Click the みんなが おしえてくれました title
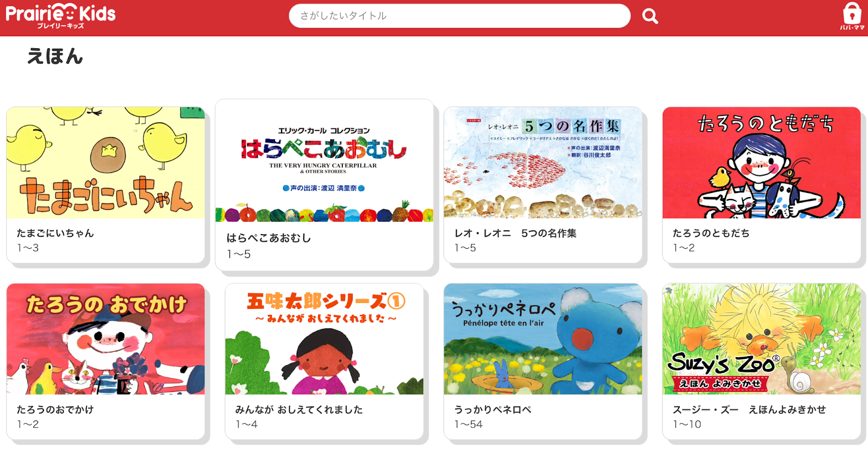 (299, 410)
